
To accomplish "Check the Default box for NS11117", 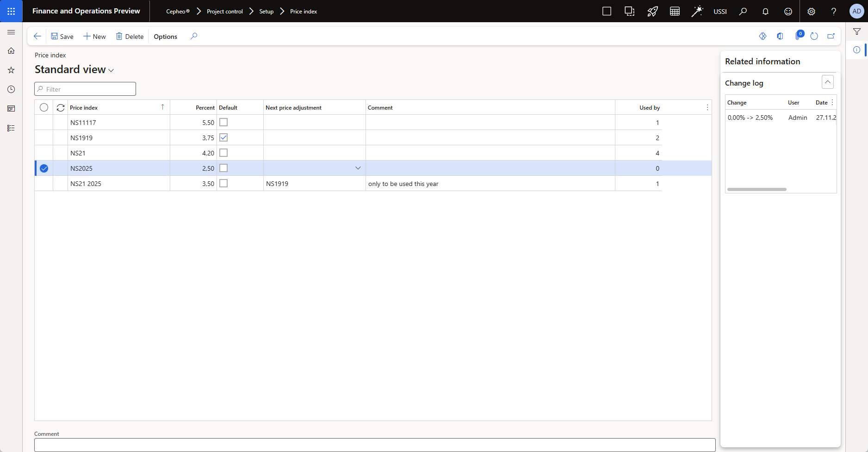I will coord(223,123).
